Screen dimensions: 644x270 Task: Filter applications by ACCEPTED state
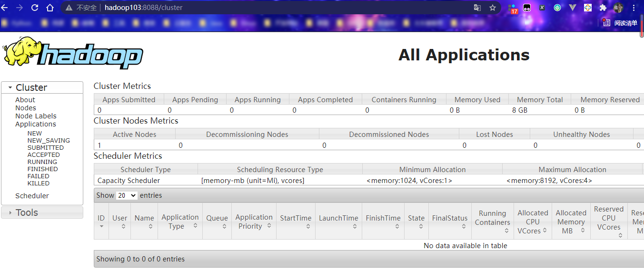click(x=44, y=155)
